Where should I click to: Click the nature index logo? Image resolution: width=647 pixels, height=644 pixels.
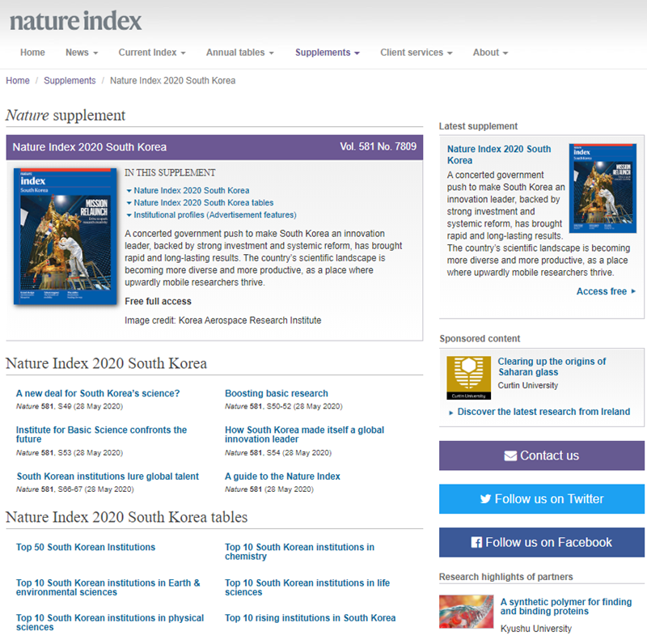(x=75, y=22)
